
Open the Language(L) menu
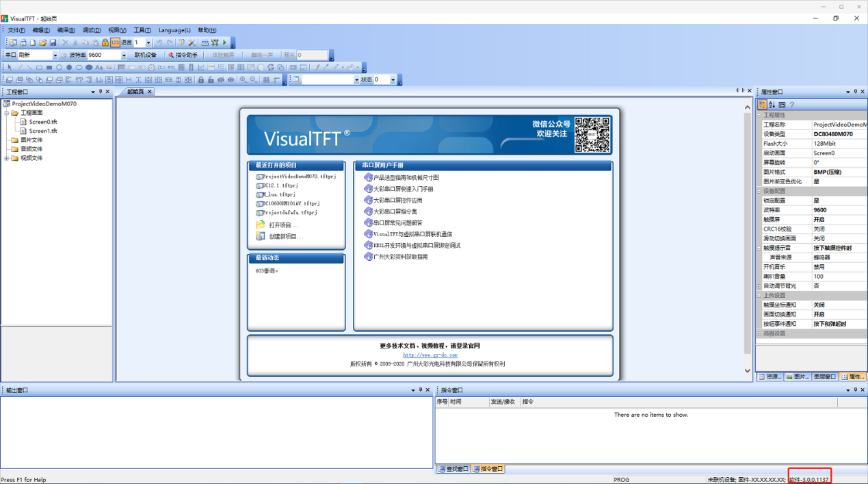click(x=174, y=30)
